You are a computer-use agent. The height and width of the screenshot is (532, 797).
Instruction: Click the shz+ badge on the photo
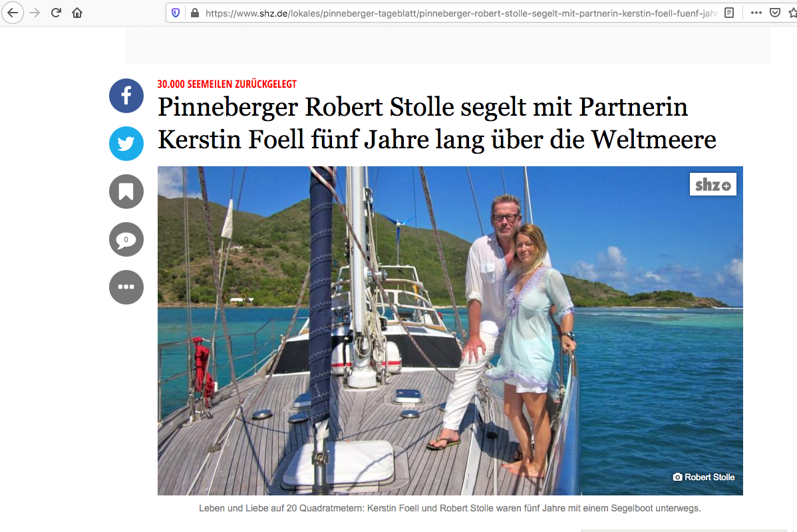click(713, 184)
